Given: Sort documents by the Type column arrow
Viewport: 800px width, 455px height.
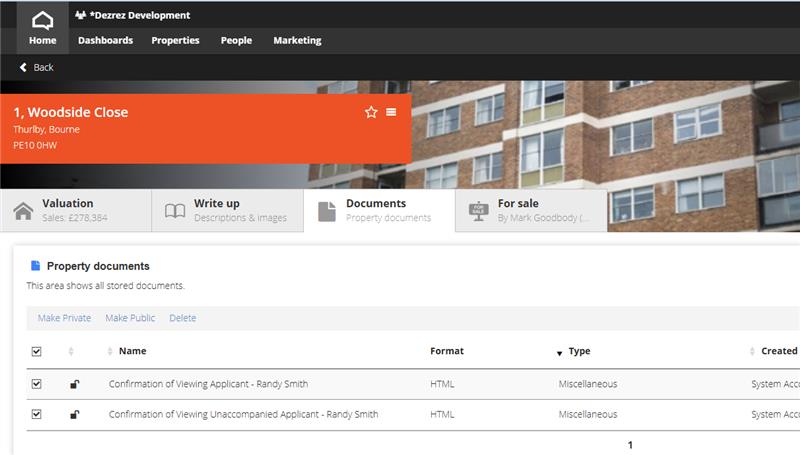Looking at the screenshot, I should click(x=560, y=352).
